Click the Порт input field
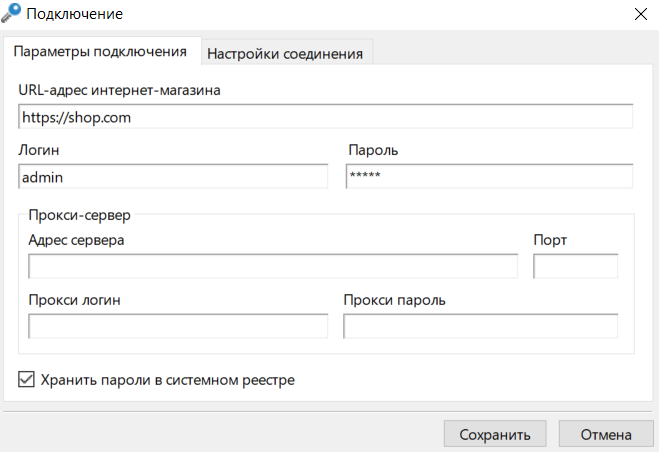659x452 pixels. coord(575,266)
